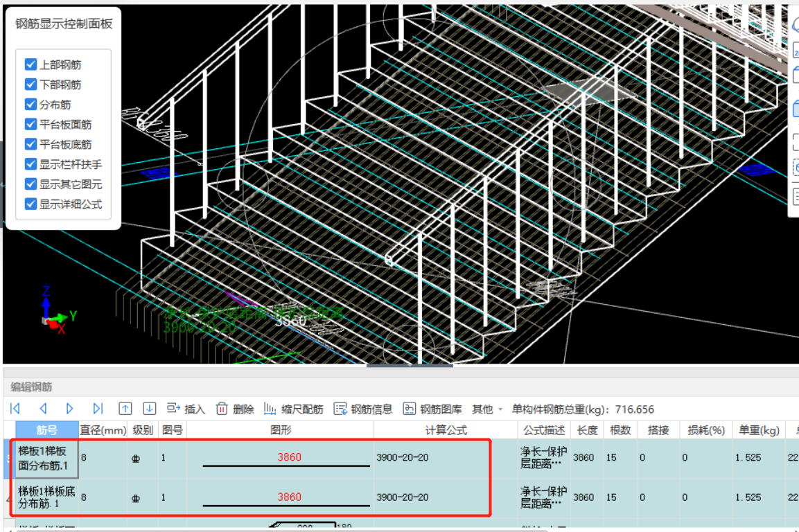Open 钢筋图库 rebar shape library
Image resolution: width=799 pixels, height=532 pixels.
coord(432,409)
